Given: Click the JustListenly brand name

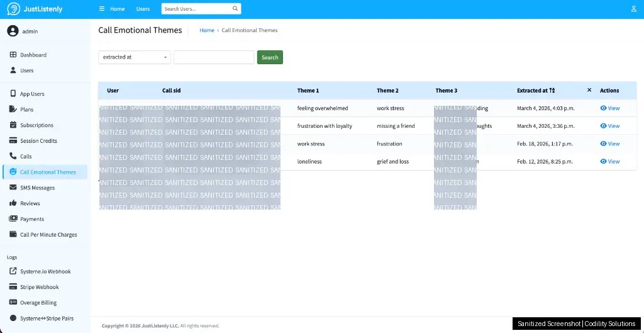Looking at the screenshot, I should 43,9.
